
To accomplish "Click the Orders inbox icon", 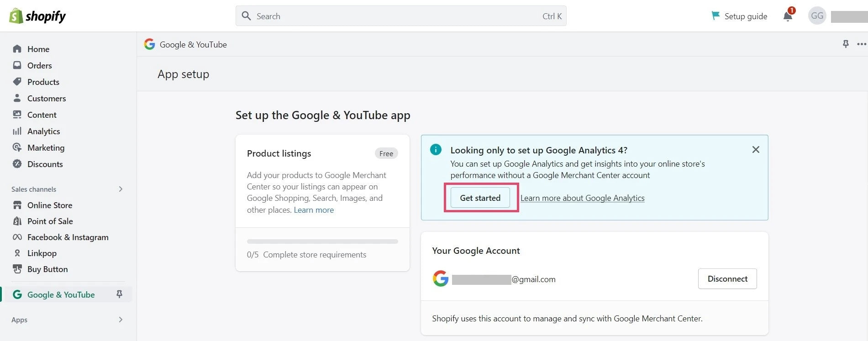I will [x=17, y=65].
